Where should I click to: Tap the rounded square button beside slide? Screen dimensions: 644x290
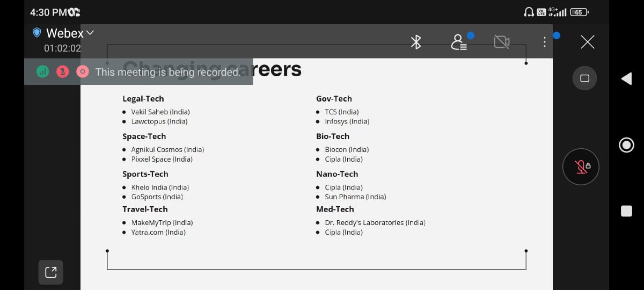[x=585, y=78]
